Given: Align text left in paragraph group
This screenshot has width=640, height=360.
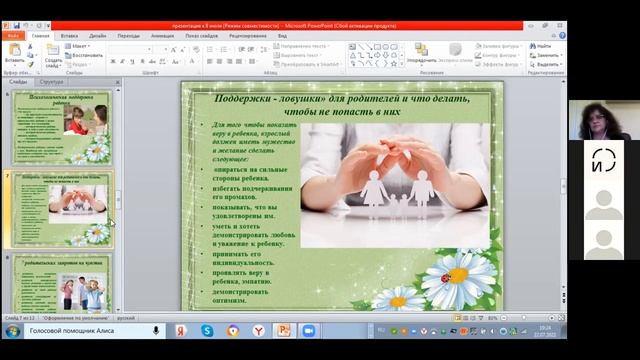Looking at the screenshot, I should pos(209,61).
